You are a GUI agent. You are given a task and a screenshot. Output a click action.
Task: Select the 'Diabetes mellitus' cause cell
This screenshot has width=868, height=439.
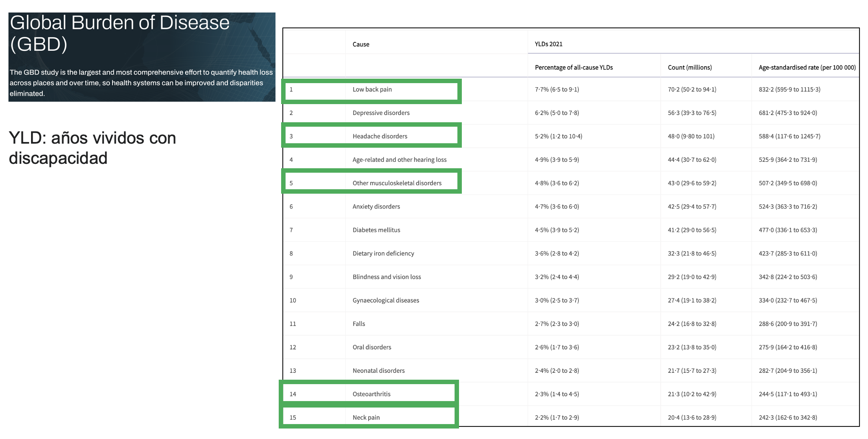[376, 230]
